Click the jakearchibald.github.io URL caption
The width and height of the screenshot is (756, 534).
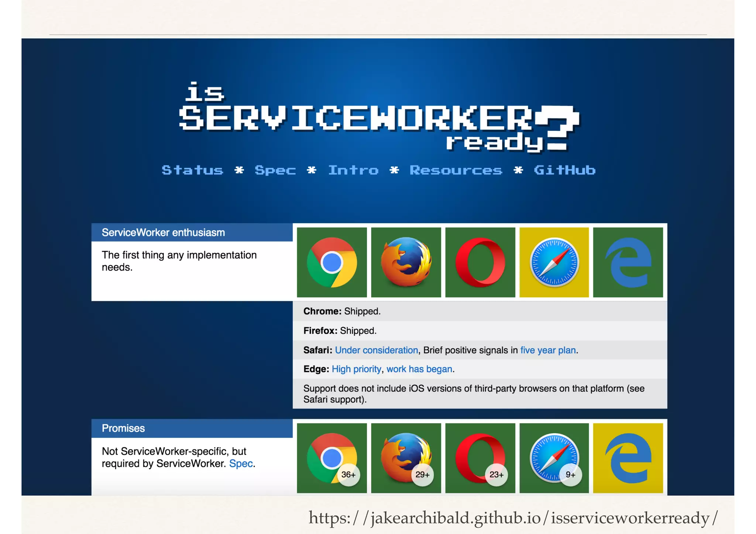tap(513, 518)
